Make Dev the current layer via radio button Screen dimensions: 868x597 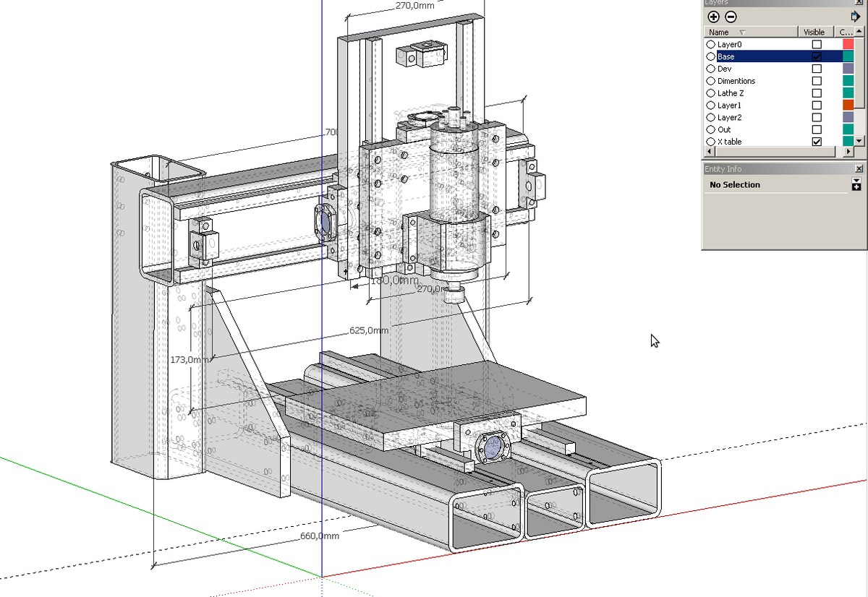(710, 69)
